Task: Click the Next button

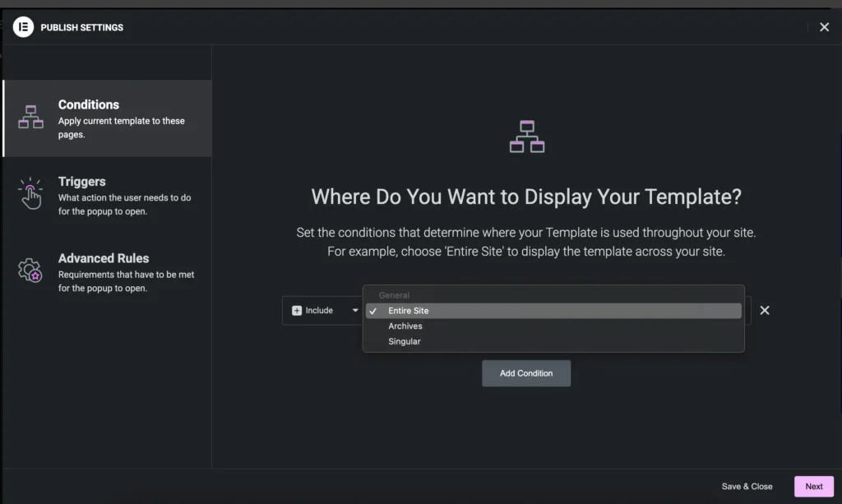Action: tap(813, 486)
